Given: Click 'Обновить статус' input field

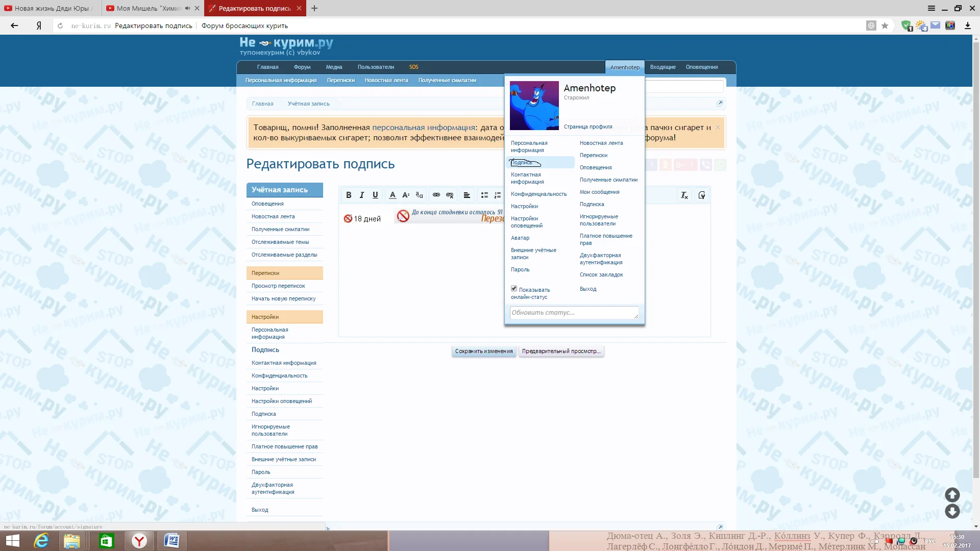Looking at the screenshot, I should click(574, 312).
